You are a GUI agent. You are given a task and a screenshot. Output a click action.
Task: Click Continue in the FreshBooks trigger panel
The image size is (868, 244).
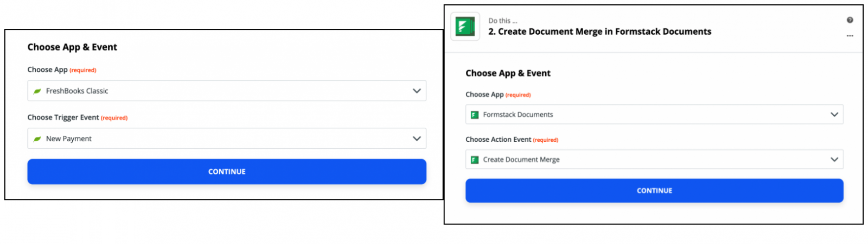coord(227,172)
